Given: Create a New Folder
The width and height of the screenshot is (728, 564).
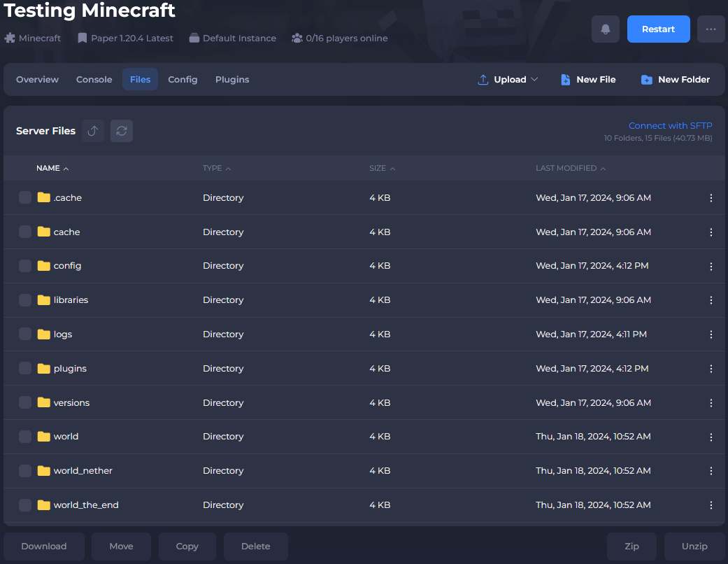Looking at the screenshot, I should tap(675, 80).
